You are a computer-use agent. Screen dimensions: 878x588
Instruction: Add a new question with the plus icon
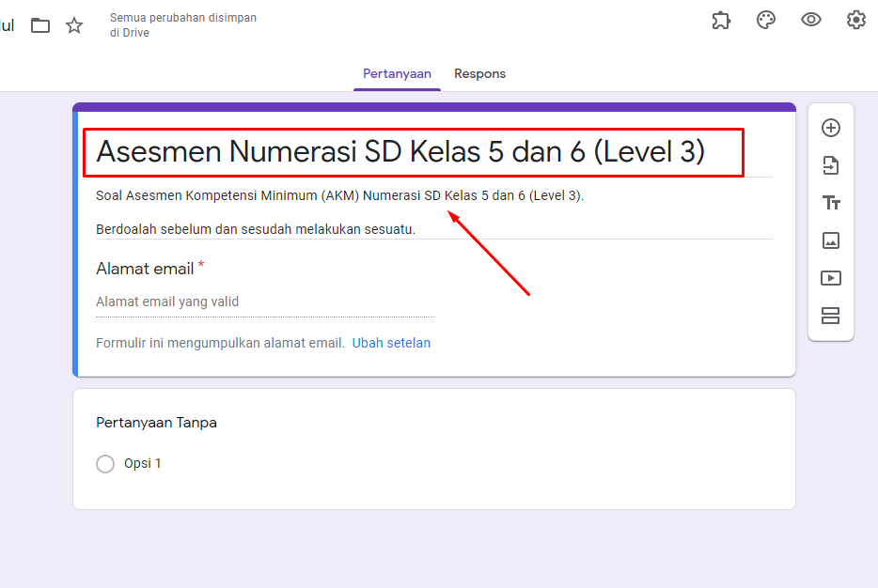[830, 127]
